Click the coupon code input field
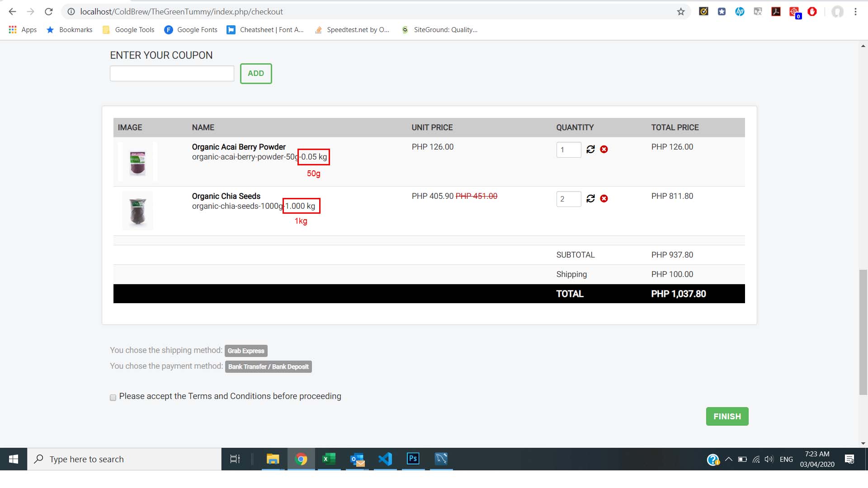This screenshot has width=868, height=488. [172, 74]
